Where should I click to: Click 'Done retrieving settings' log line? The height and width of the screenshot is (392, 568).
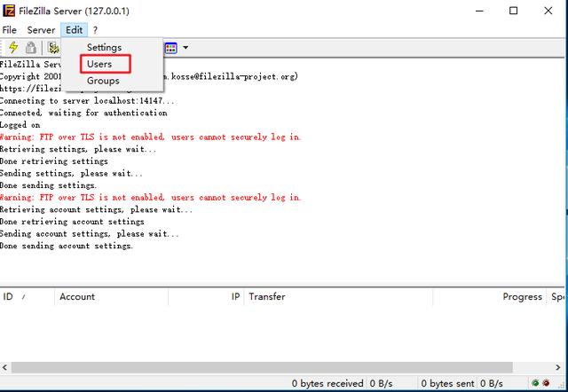click(x=54, y=161)
